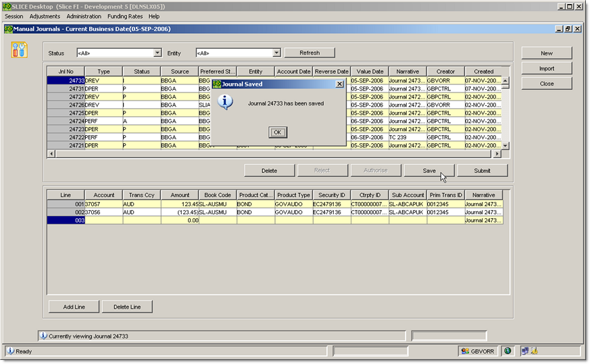Select journal line 003 row header
Screen dimensions: 590x364
coord(66,220)
